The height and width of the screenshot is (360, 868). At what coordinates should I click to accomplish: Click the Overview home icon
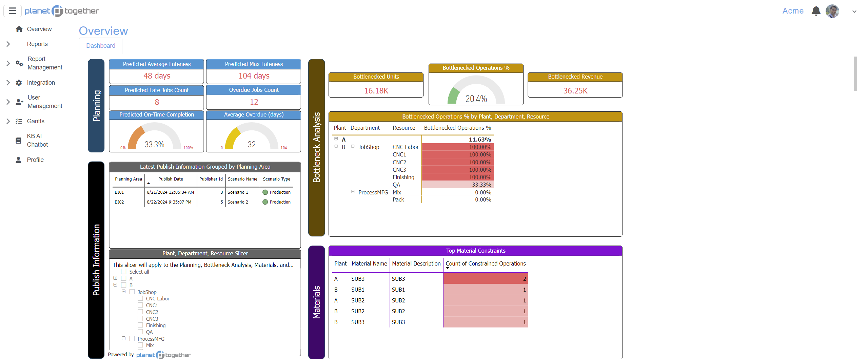click(19, 29)
